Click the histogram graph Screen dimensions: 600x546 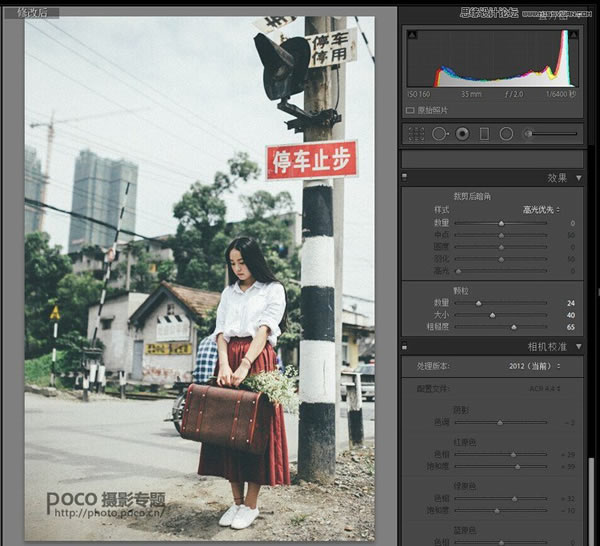492,59
